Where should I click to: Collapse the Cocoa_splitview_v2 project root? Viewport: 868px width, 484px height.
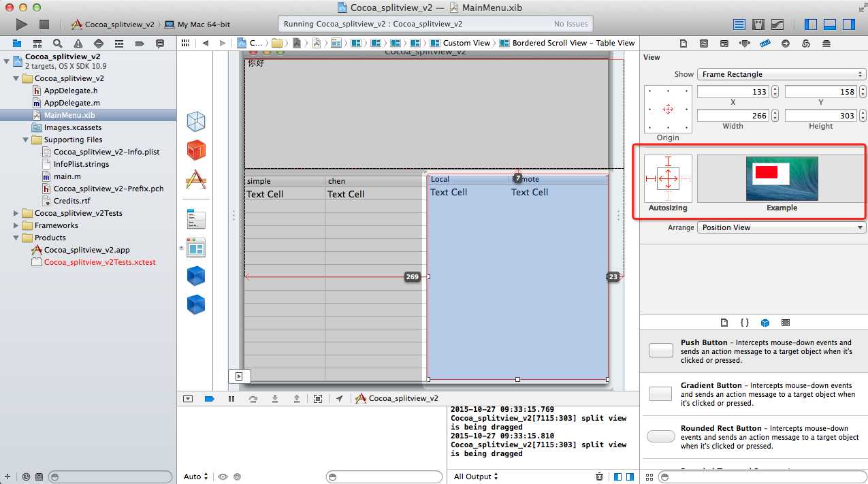pos(7,61)
